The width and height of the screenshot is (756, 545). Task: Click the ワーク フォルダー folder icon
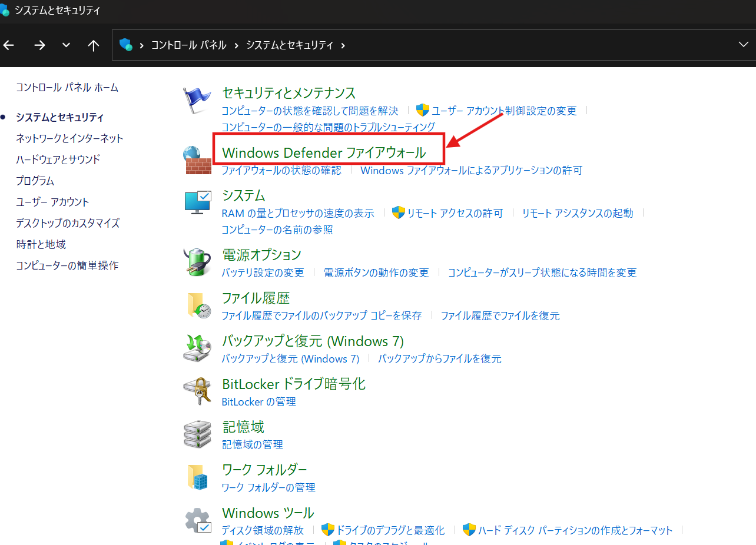[x=198, y=477]
